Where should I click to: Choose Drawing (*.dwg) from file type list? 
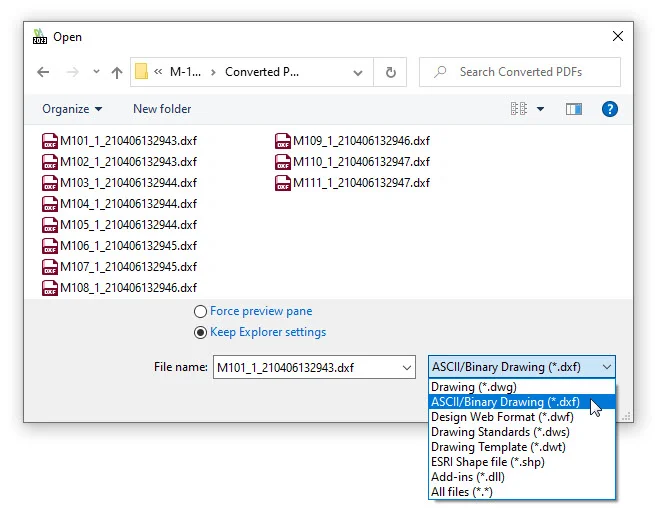(474, 387)
